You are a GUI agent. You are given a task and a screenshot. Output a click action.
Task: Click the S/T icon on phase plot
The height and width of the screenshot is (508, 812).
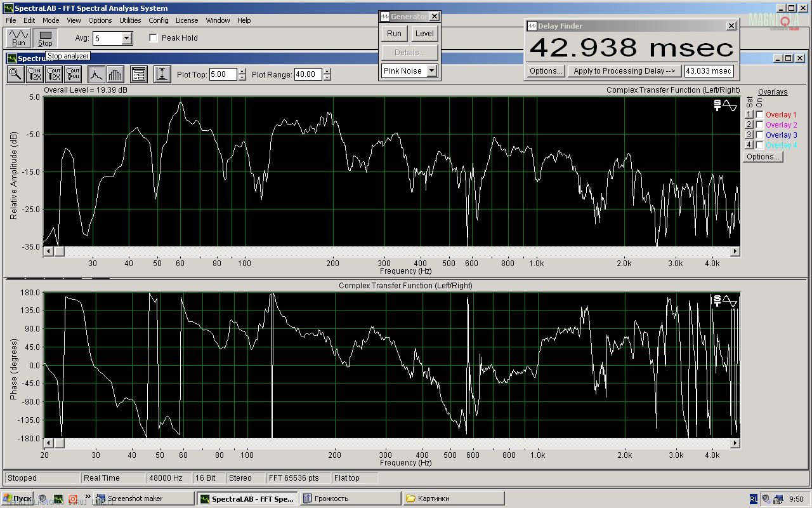[717, 301]
